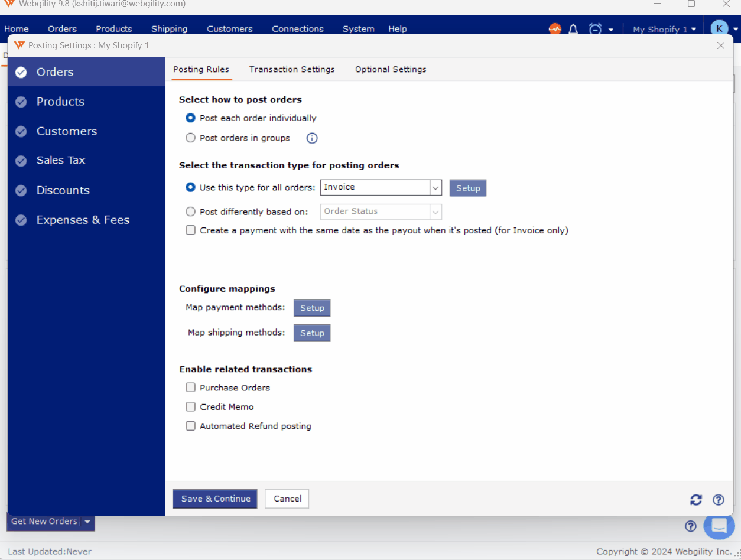Screen dimensions: 741x560
Task: Open the chat support bubble icon
Action: [x=719, y=525]
